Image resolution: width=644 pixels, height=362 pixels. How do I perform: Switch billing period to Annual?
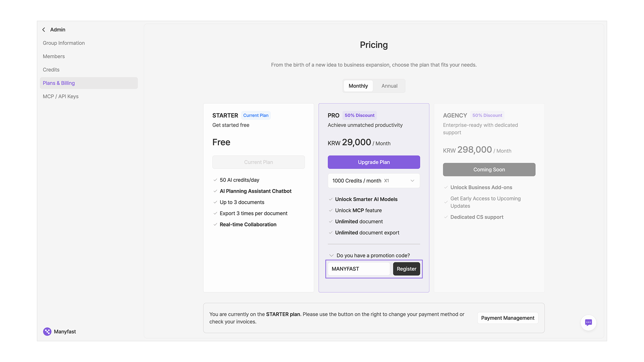coord(389,86)
